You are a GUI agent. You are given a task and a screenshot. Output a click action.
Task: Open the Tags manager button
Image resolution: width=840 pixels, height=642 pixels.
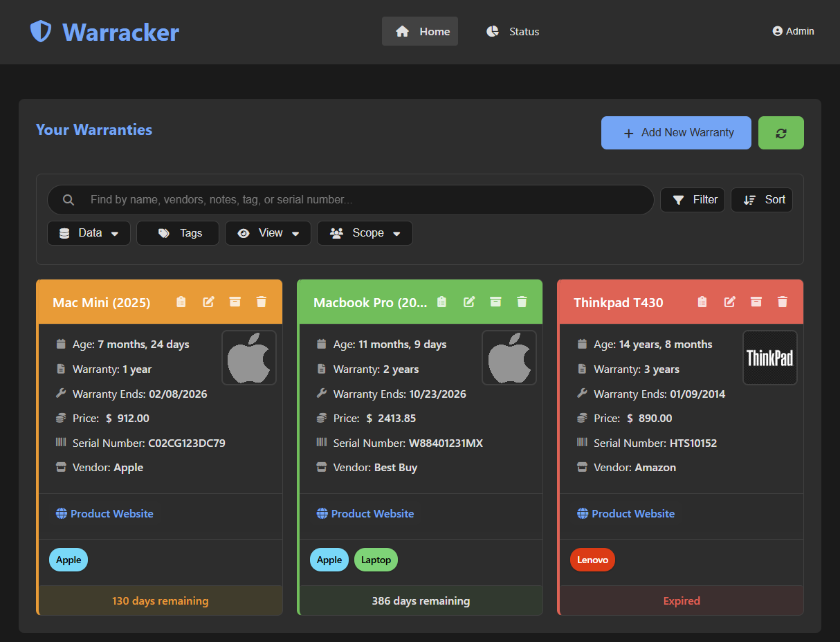pyautogui.click(x=178, y=233)
